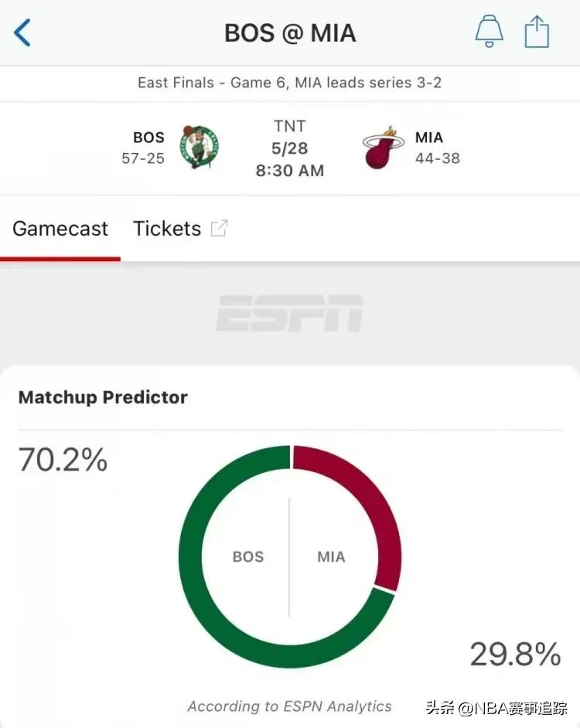The height and width of the screenshot is (728, 580).
Task: Tap the back arrow icon
Action: (22, 33)
